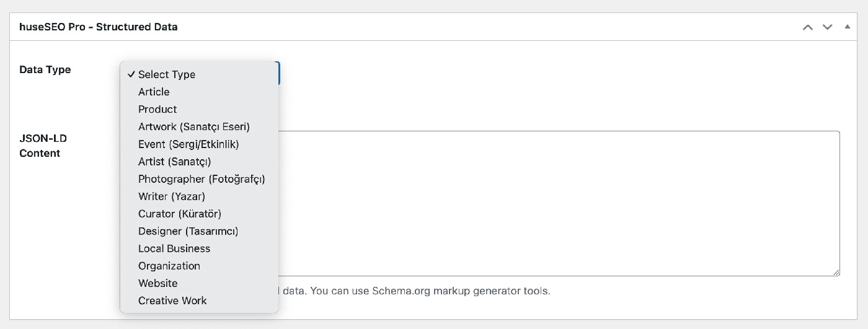Choose Designer (Tasarımcı) from dropdown
Image resolution: width=868 pixels, height=329 pixels.
[x=188, y=230]
